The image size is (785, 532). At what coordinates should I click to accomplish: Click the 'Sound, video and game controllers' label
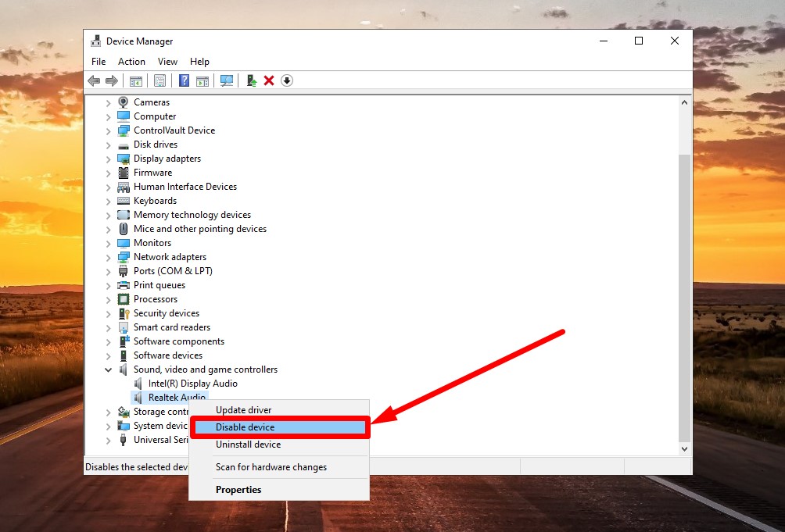206,370
